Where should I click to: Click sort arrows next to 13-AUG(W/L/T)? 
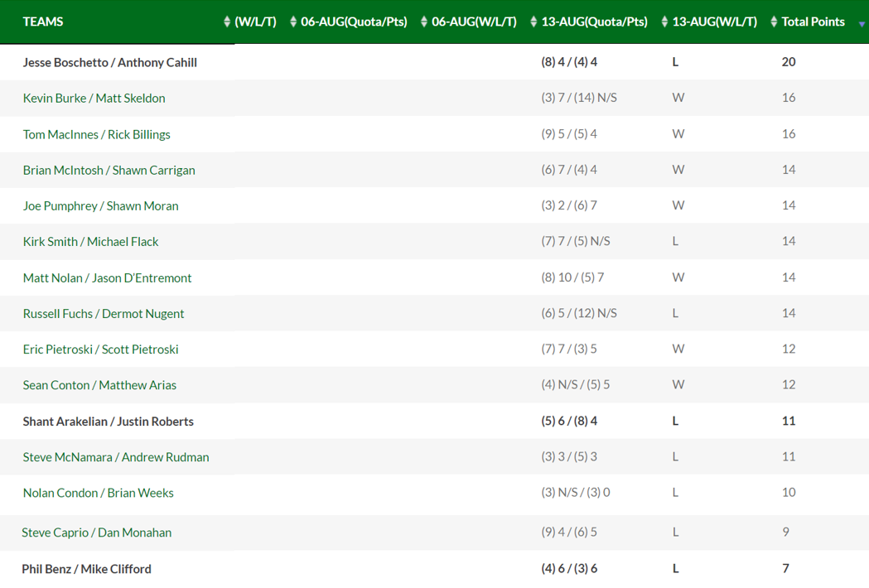tap(664, 22)
